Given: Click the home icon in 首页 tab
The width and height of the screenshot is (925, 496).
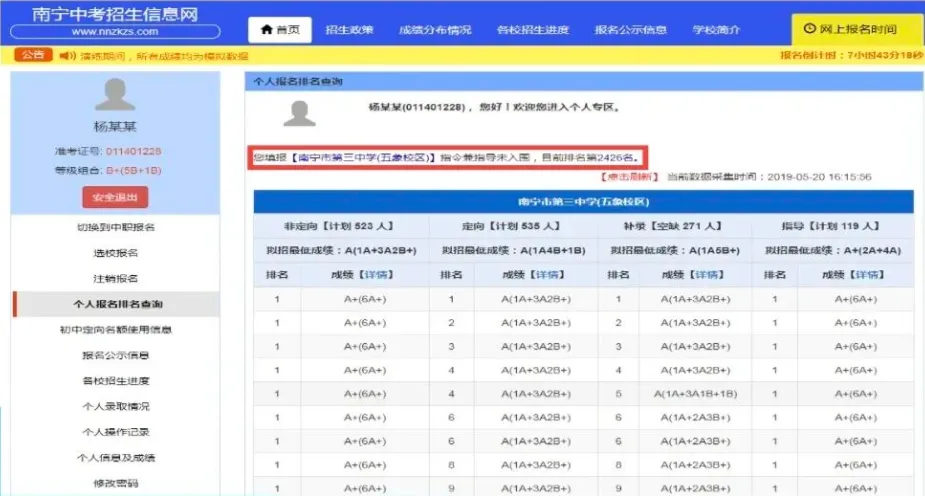Looking at the screenshot, I should tap(266, 29).
